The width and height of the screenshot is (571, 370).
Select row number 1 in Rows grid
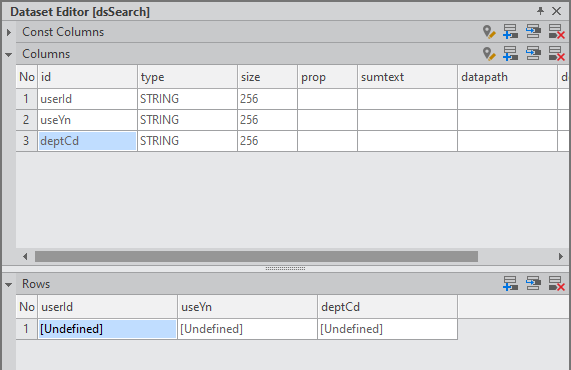27,329
